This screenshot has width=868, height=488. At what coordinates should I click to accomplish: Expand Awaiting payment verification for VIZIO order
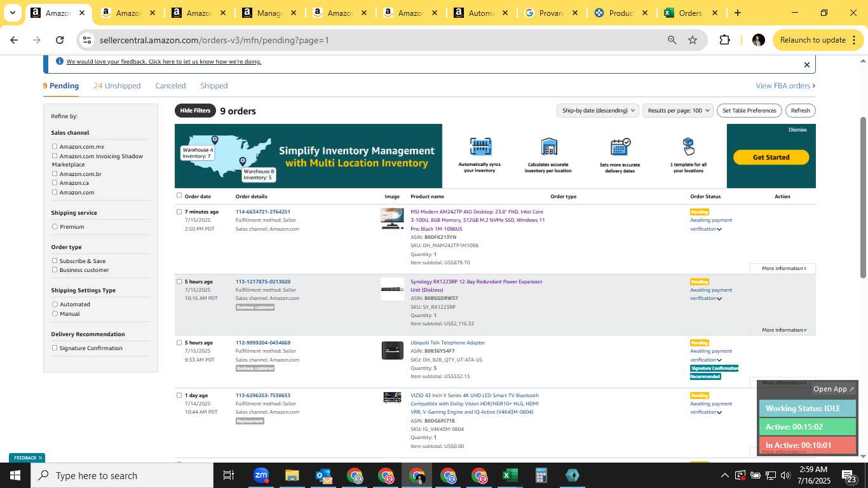[719, 412]
